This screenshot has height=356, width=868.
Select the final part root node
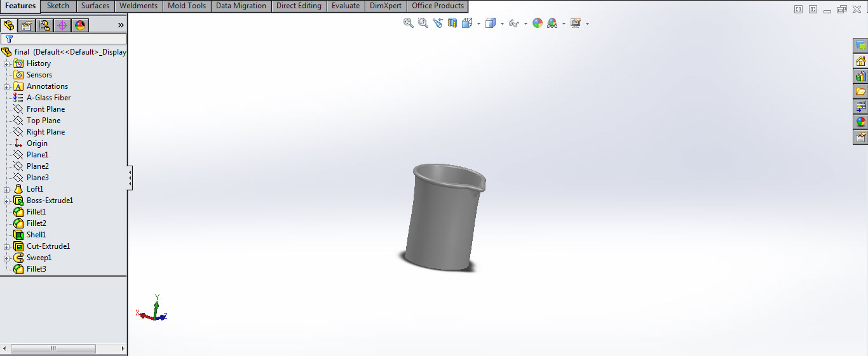[64, 52]
